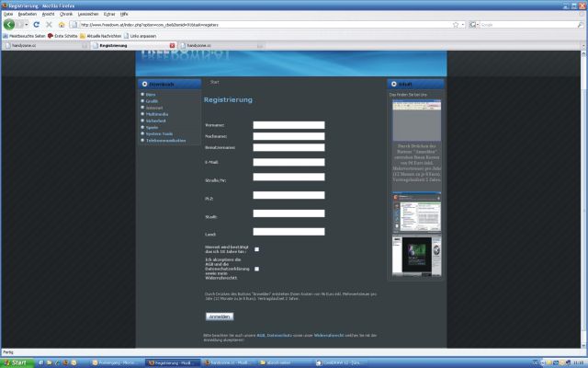
Task: Click the Internet download category
Action: (154, 108)
